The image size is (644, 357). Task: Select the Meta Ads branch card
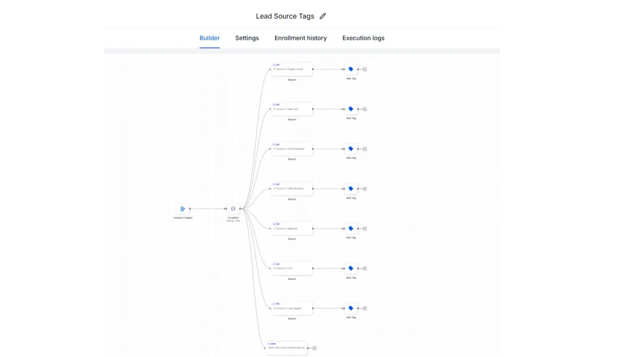click(x=292, y=109)
